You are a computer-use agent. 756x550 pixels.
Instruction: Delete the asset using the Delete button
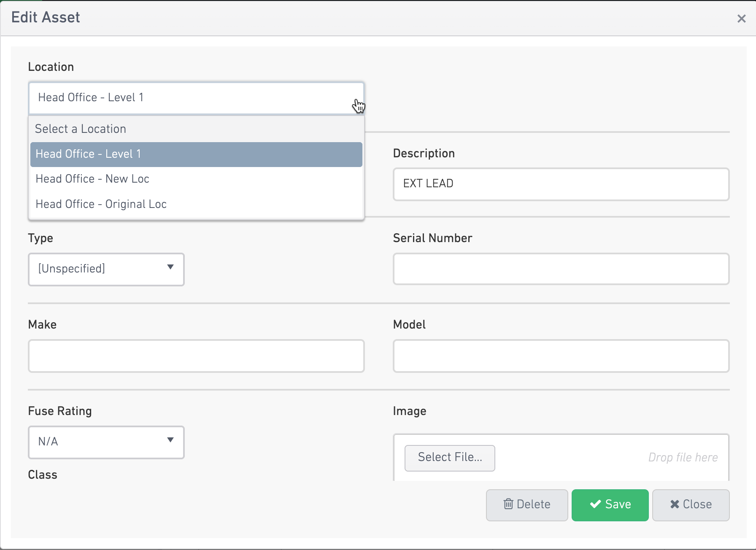point(527,505)
